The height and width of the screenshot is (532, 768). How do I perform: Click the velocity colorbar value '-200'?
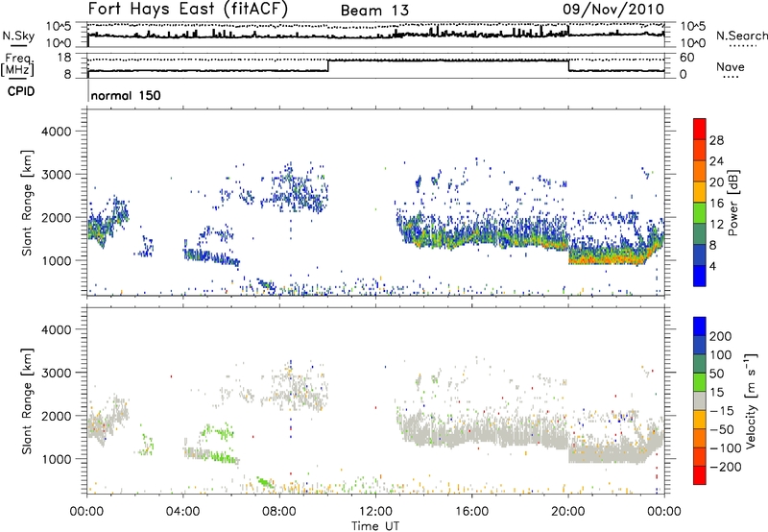[726, 467]
